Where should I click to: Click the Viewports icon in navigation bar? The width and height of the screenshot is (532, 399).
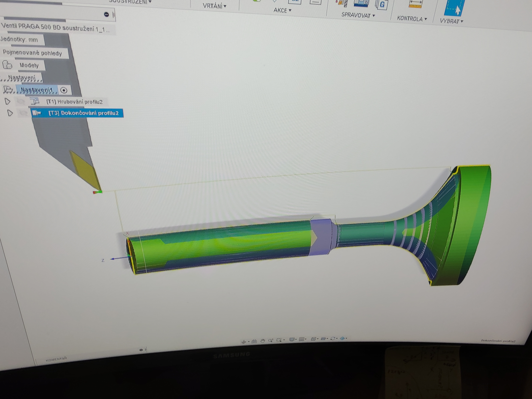pyautogui.click(x=313, y=339)
